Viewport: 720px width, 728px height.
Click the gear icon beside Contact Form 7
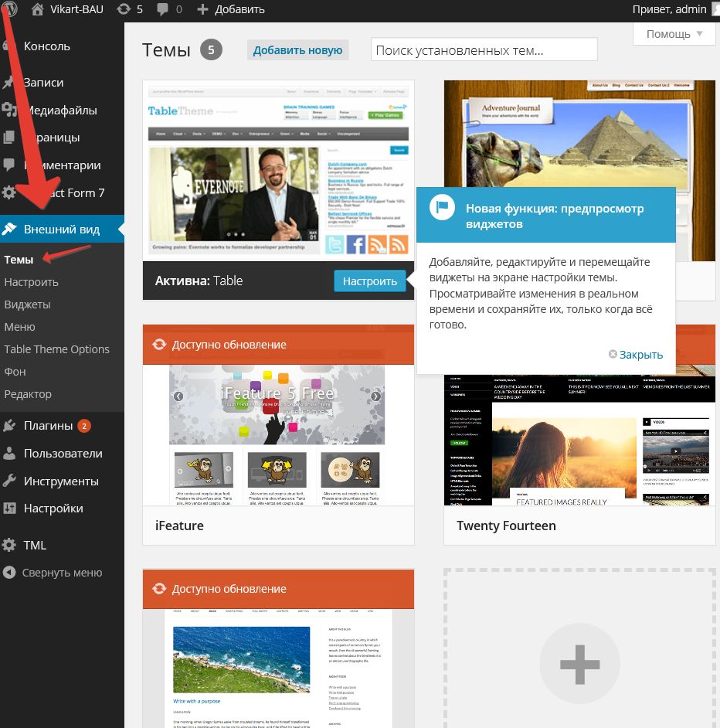coord(9,192)
